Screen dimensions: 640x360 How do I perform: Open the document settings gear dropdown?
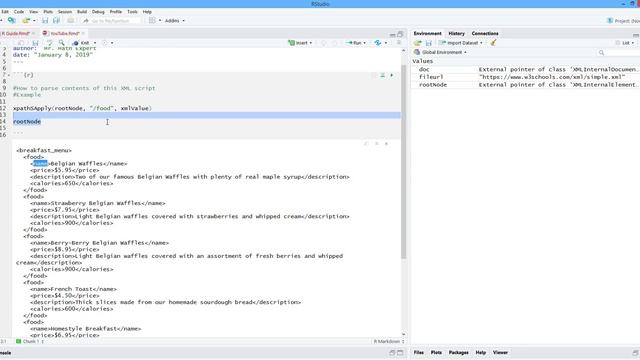(x=107, y=43)
